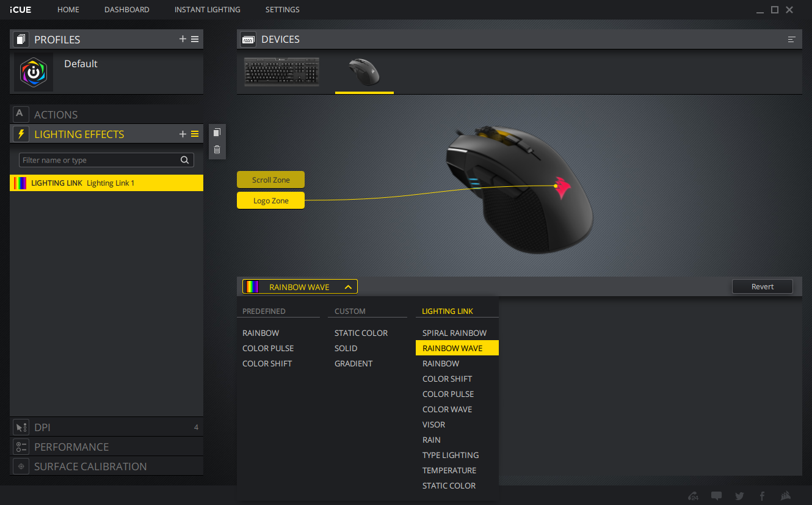Open the Devices panel options menu icon
The height and width of the screenshot is (505, 812).
pos(792,39)
